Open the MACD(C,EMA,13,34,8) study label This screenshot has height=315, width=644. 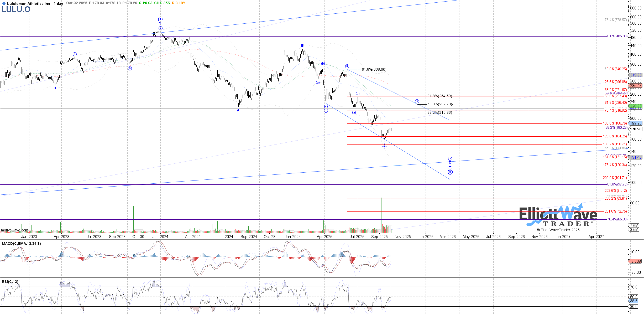pos(21,244)
